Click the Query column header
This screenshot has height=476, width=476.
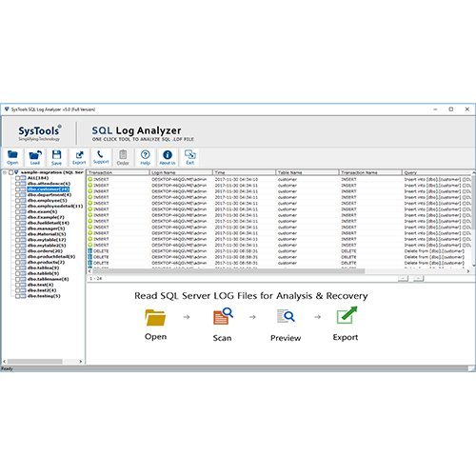437,172
